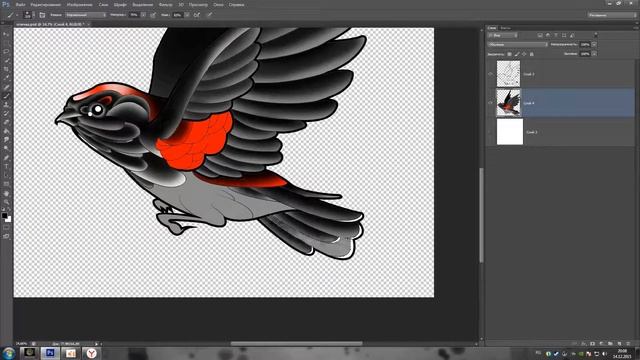Select the Path Selection tool
Viewport: 640px width, 360px height.
coord(6,176)
